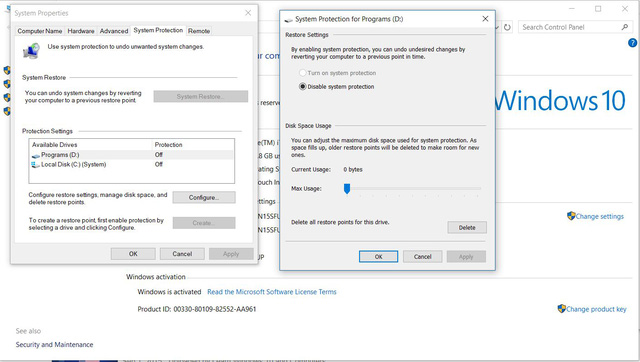This screenshot has width=640, height=362.
Task: Open the Advanced tab
Action: point(114,31)
